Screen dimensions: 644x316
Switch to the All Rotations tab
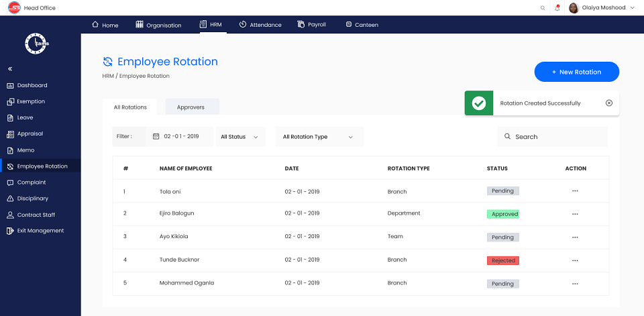tap(129, 107)
